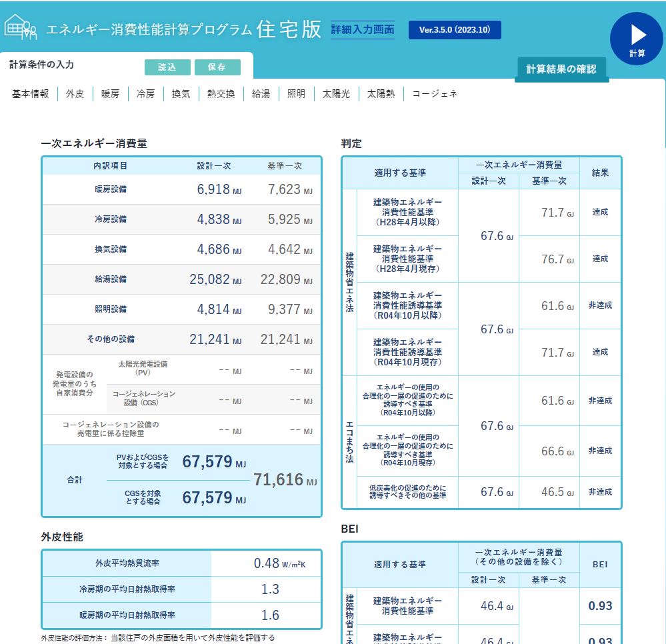Open the 熱交換 menu item
Screen dimensions: 666x644
coord(221,94)
